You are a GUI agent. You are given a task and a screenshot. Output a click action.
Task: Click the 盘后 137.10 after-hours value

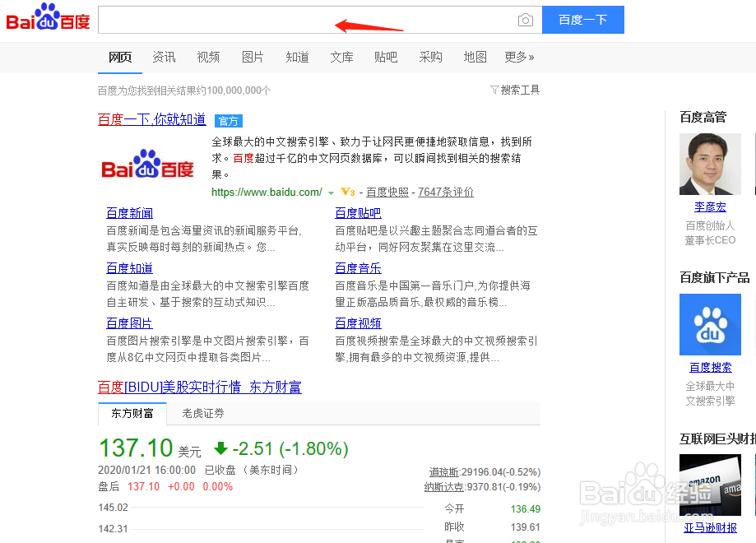coord(143,486)
